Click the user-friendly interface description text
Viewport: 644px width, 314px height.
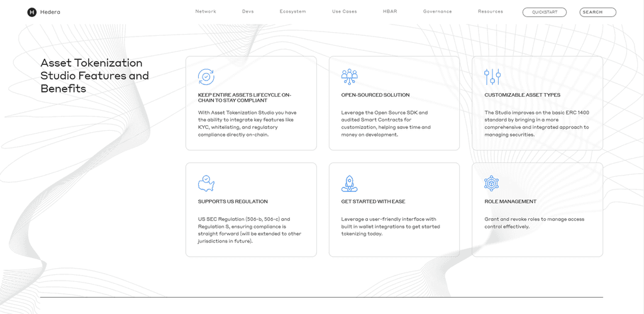click(x=391, y=227)
